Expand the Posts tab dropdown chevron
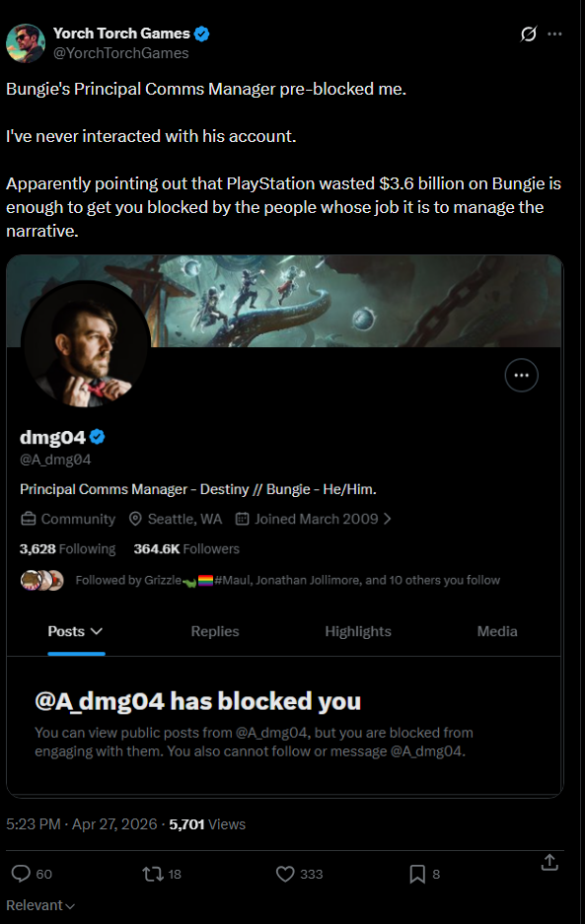Viewport: 585px width, 924px height. [98, 631]
